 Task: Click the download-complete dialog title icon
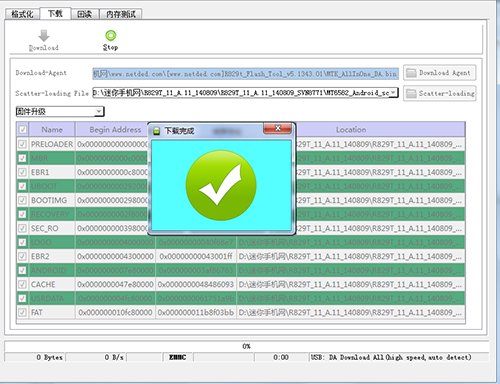[x=156, y=131]
